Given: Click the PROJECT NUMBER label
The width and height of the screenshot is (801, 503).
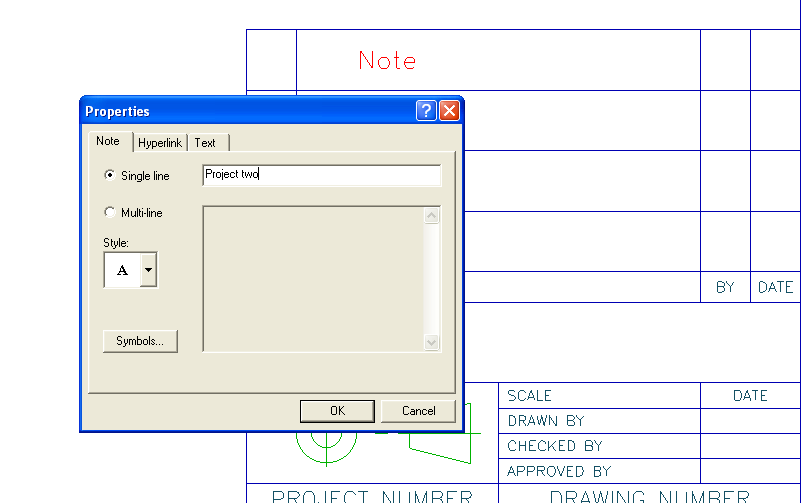Looking at the screenshot, I should (x=372, y=496).
